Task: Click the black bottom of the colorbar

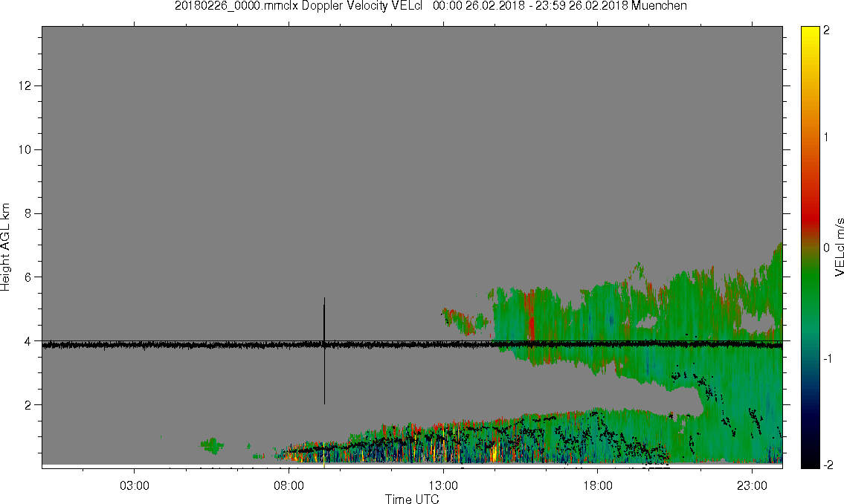Action: point(810,457)
